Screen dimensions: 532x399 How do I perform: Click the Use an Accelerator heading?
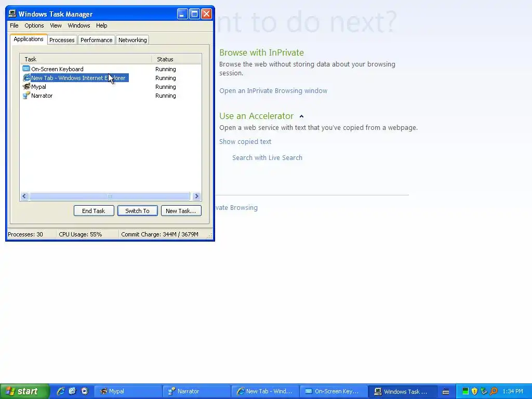[x=257, y=116]
